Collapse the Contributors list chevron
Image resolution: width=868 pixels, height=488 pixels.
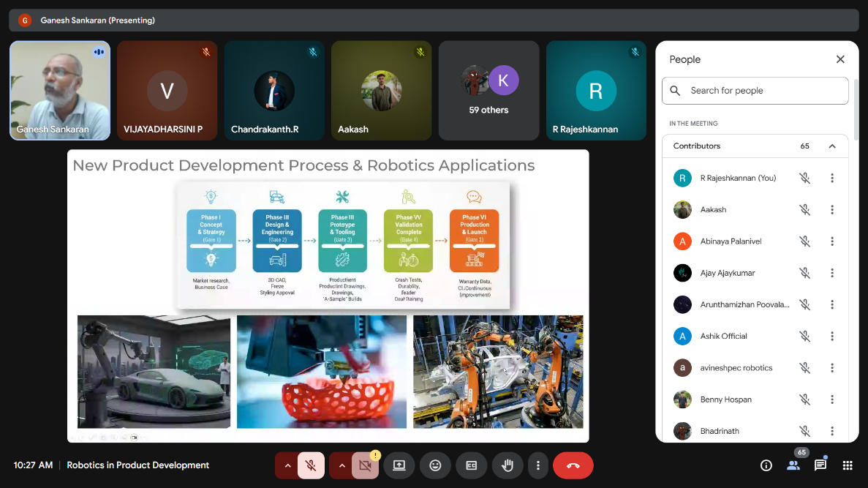[832, 146]
